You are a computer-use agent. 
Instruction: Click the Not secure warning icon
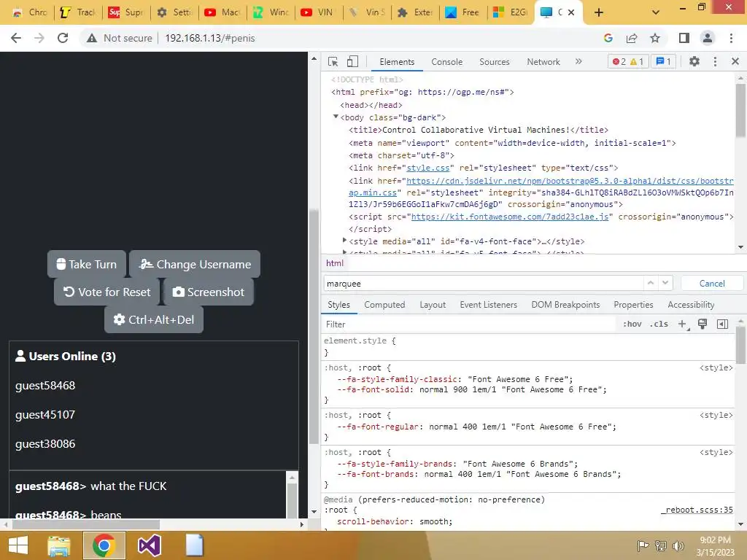point(92,38)
